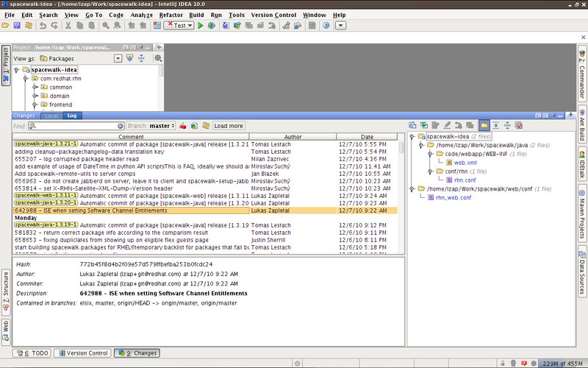Open the View as Packages dropdown
Viewport: 588px width, 368px height.
click(x=118, y=58)
